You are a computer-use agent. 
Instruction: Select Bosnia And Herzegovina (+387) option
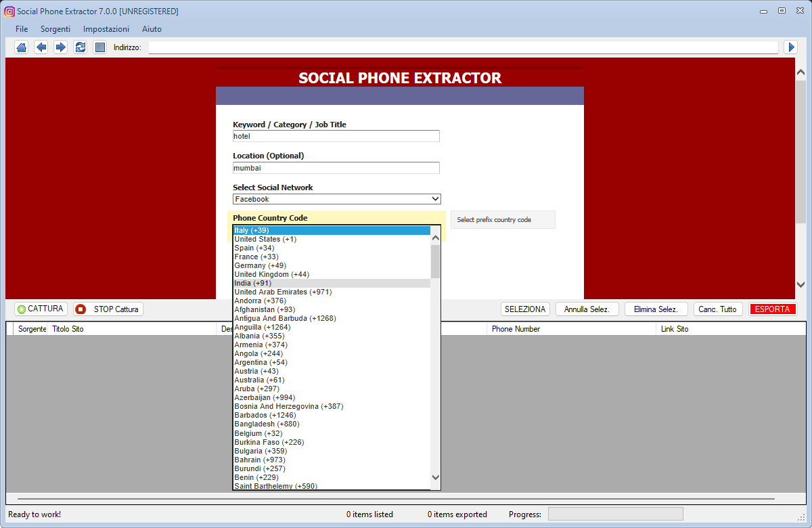tap(332, 406)
